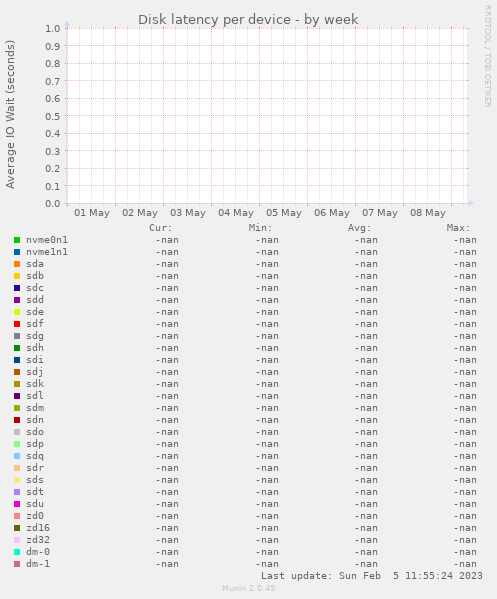This screenshot has height=599, width=497.
Task: Click the sdf red legend swatch
Action: [x=17, y=324]
